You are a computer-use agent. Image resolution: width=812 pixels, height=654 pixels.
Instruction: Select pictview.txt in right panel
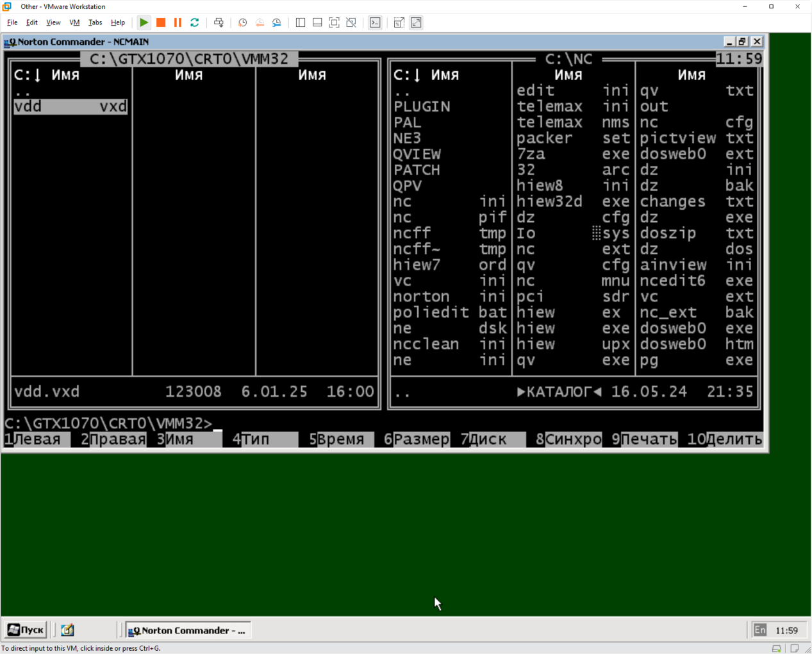click(697, 138)
